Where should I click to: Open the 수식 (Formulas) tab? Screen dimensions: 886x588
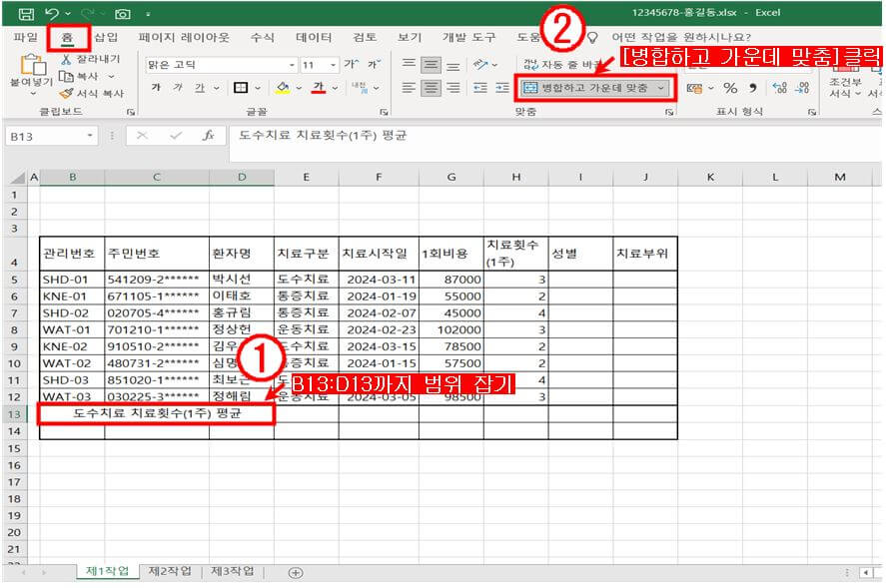pos(262,37)
